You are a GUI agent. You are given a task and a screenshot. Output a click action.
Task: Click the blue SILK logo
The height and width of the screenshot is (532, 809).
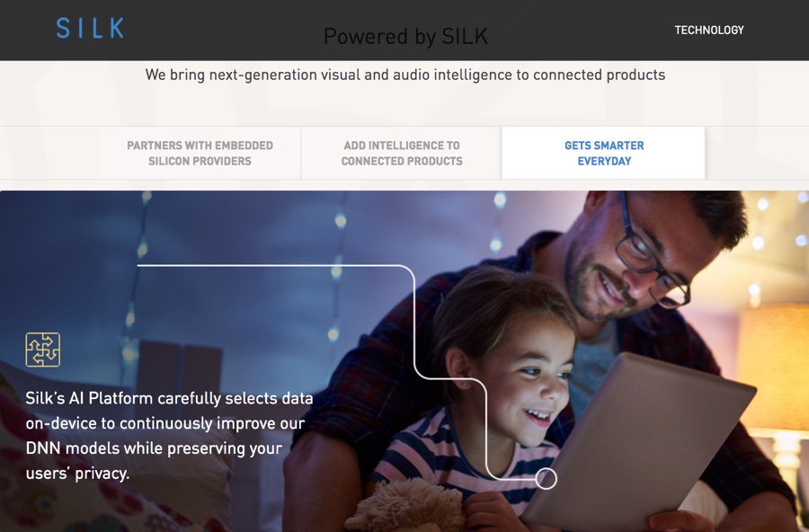tap(90, 28)
